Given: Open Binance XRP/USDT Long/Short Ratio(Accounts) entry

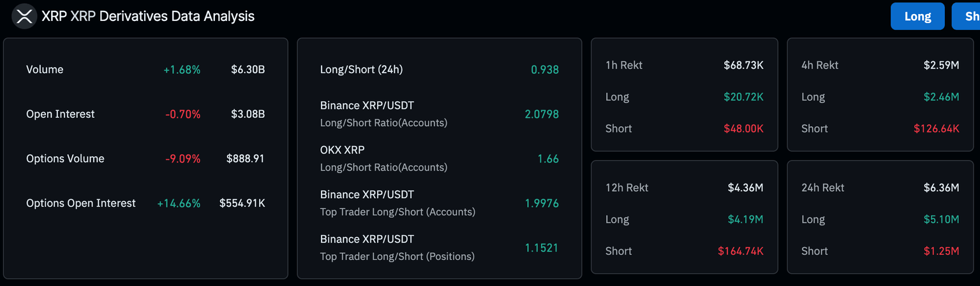Looking at the screenshot, I should pyautogui.click(x=383, y=113).
